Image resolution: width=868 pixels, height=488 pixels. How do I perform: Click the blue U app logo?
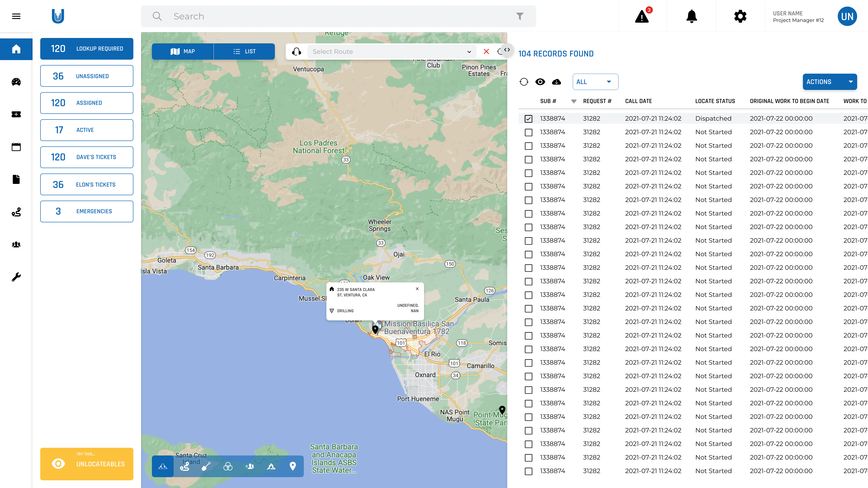(58, 16)
